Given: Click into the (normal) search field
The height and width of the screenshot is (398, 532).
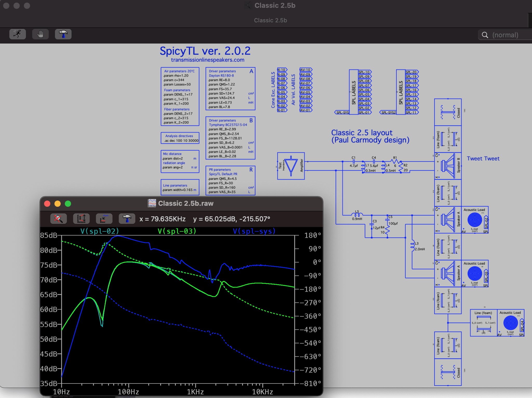Looking at the screenshot, I should click(505, 35).
